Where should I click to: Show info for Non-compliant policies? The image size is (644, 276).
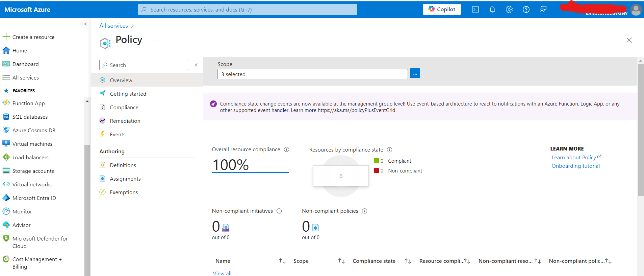364,211
